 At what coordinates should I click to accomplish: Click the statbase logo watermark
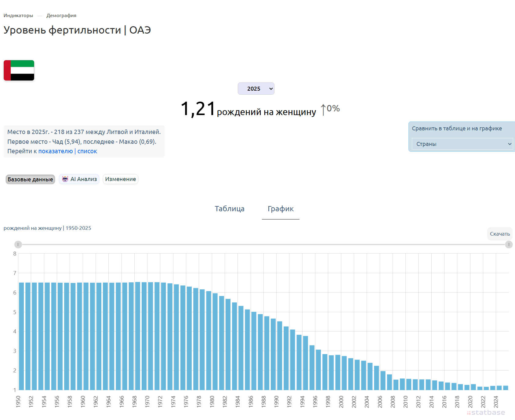pyautogui.click(x=486, y=413)
